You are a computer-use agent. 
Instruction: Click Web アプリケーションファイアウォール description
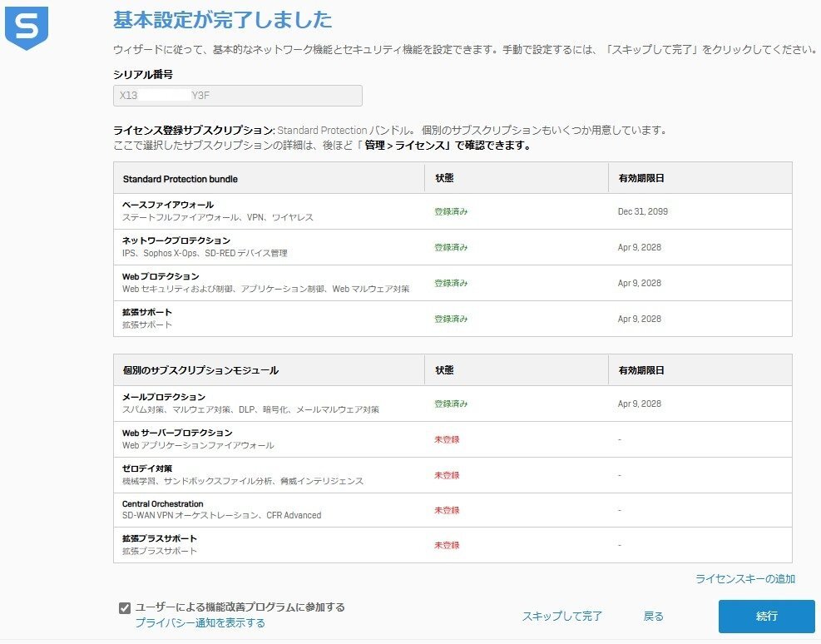coord(198,446)
